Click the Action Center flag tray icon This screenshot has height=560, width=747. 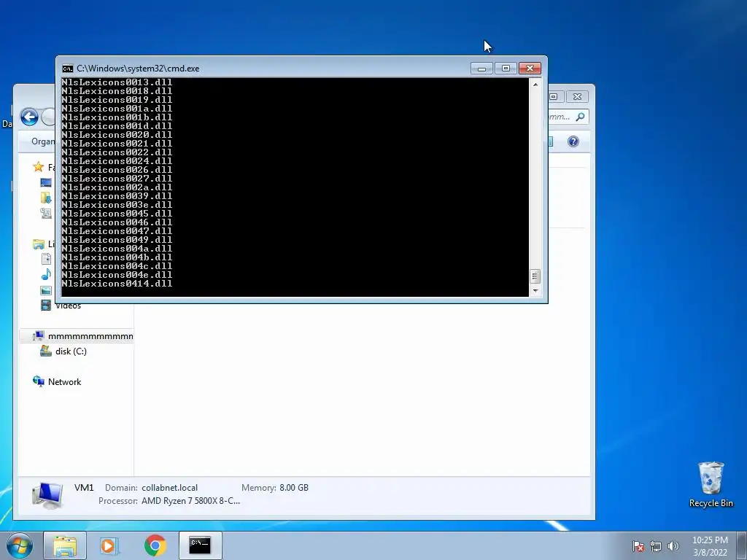(638, 546)
